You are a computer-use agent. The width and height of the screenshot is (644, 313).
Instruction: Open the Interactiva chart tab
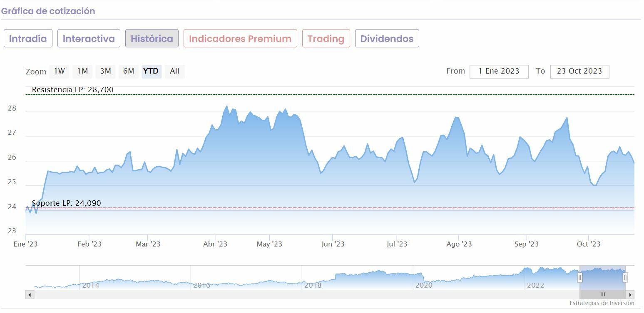(89, 39)
